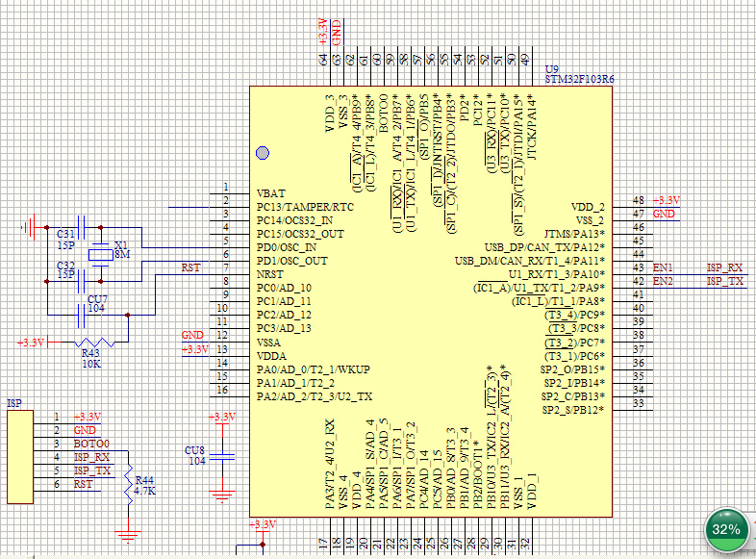Click the +3.3V junction label near pin 17

[263, 524]
